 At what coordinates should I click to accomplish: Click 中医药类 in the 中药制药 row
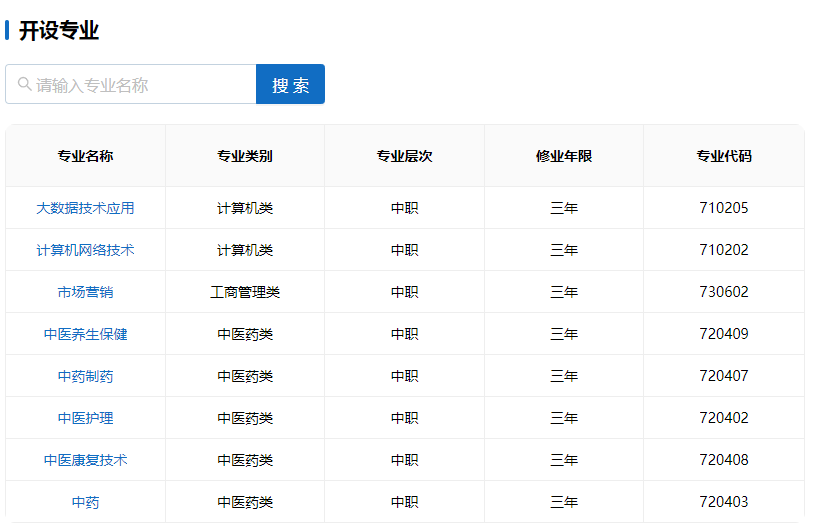click(x=245, y=376)
